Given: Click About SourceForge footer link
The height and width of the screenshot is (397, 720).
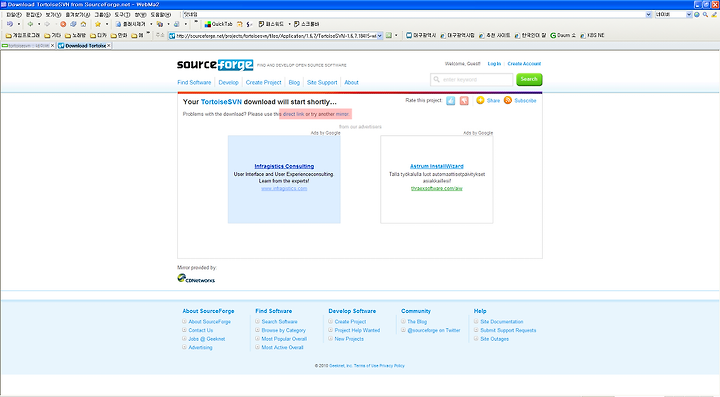Looking at the screenshot, I should (x=209, y=322).
